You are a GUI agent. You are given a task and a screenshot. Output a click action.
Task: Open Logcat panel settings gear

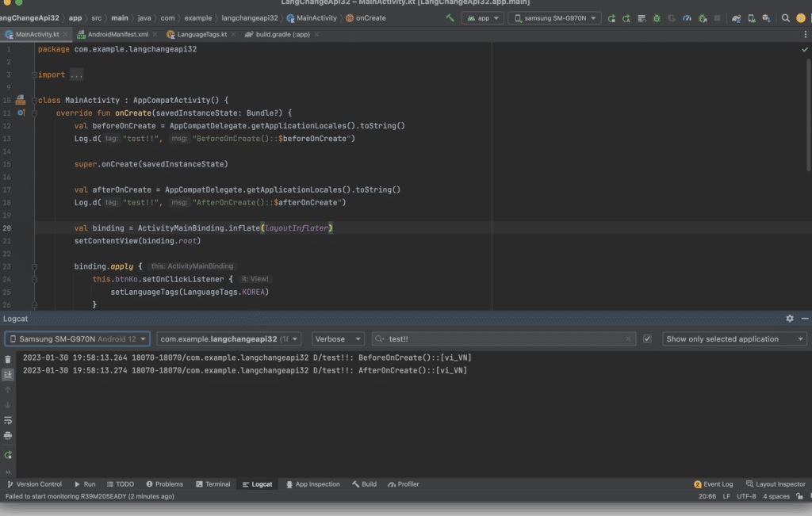pos(790,319)
